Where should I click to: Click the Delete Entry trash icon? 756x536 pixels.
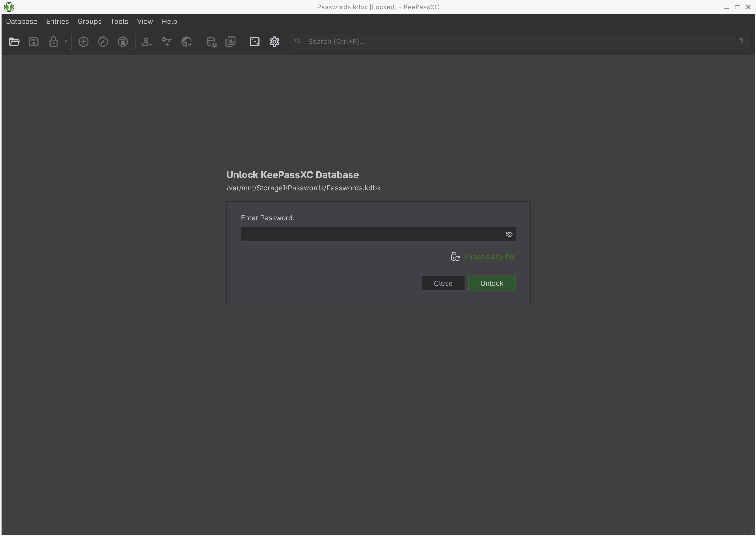click(123, 42)
